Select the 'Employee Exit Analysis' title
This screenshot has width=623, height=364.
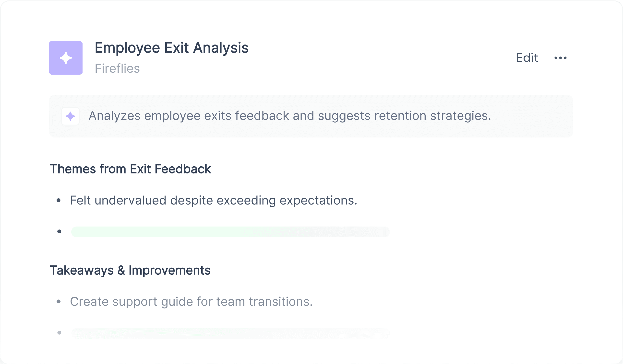(172, 48)
